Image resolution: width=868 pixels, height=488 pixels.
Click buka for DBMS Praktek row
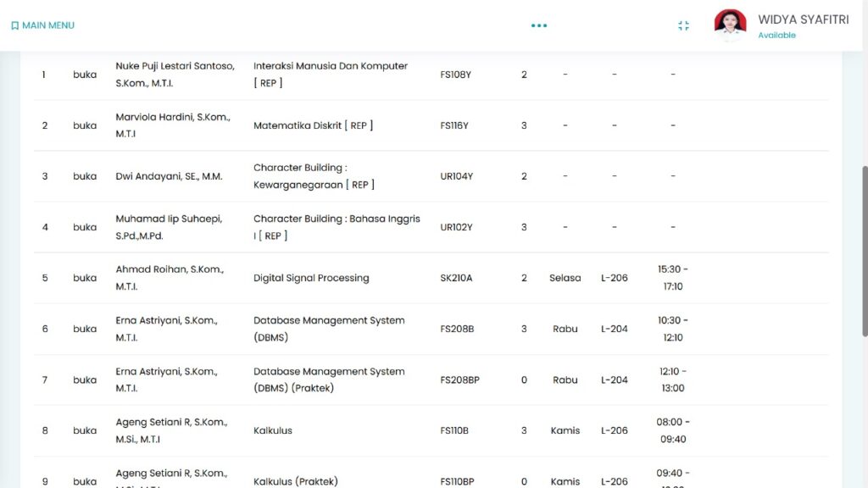tap(85, 380)
